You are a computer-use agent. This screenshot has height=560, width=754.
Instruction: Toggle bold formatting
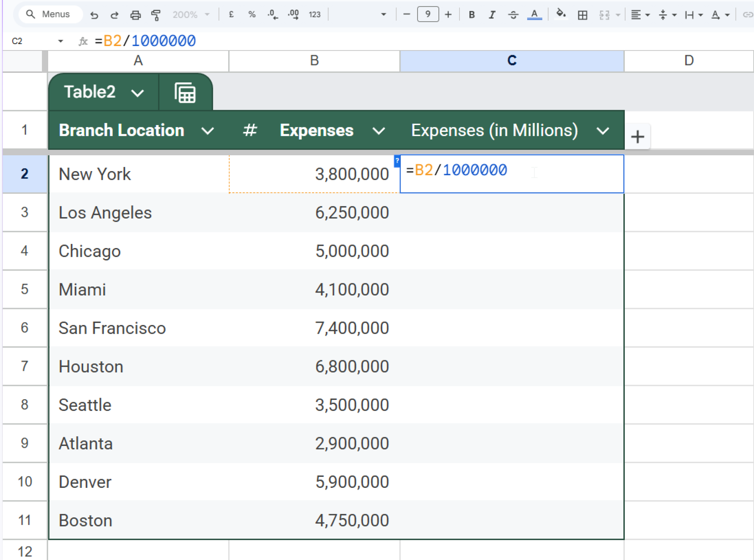472,15
